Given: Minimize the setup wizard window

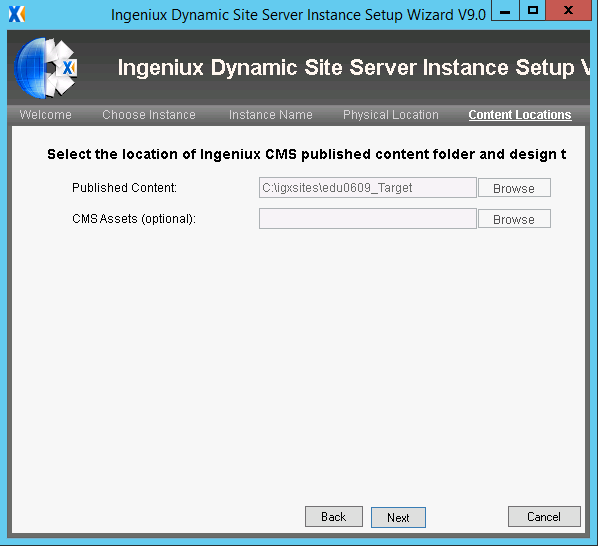Looking at the screenshot, I should pos(505,10).
